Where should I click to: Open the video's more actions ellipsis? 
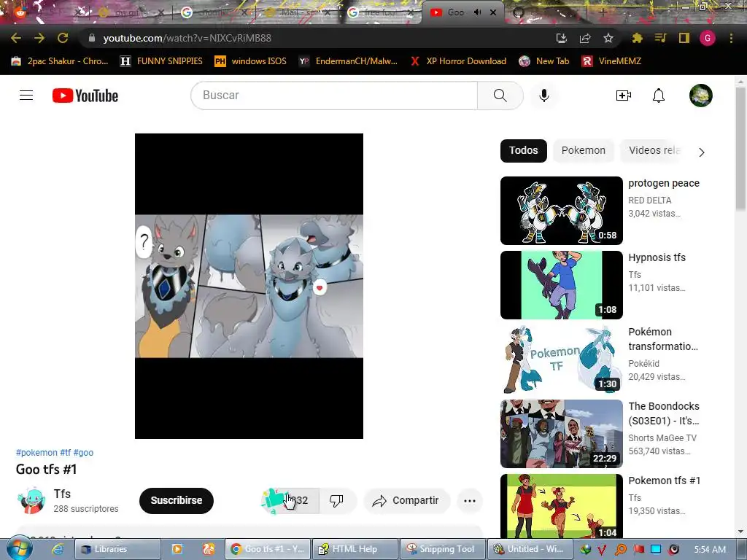click(x=470, y=500)
